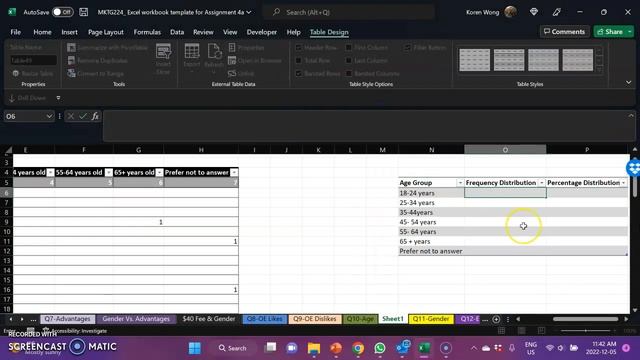Image resolution: width=640 pixels, height=360 pixels.
Task: Click the Share button
Action: [611, 31]
